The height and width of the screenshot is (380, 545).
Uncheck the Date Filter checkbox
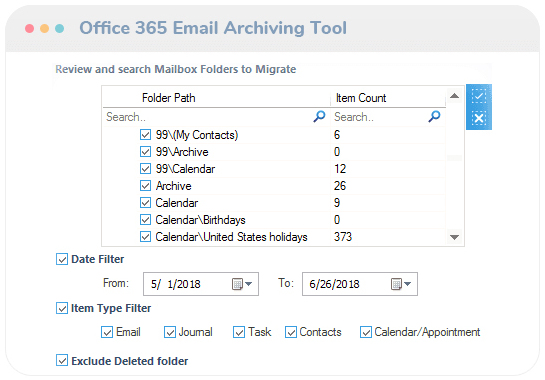tap(62, 259)
